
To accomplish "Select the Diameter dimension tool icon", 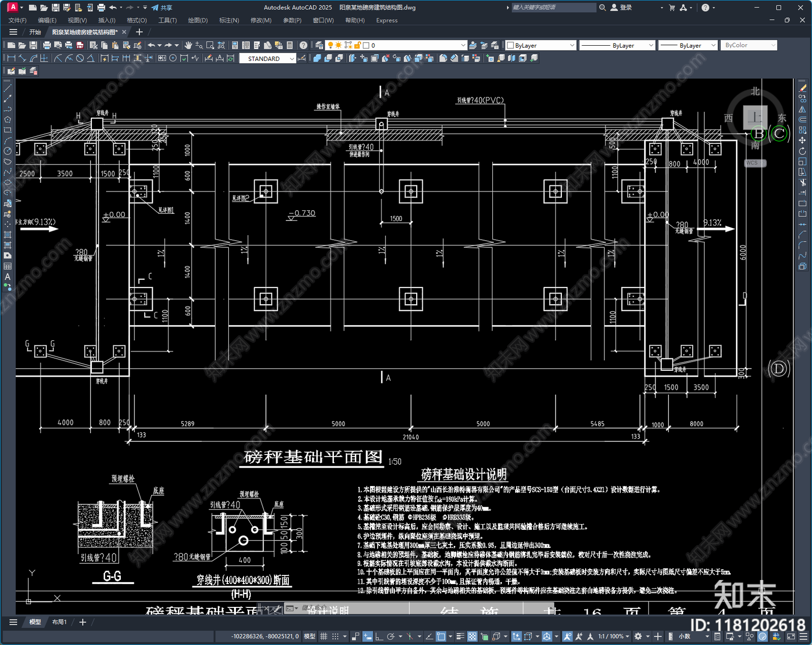I will tap(80, 58).
